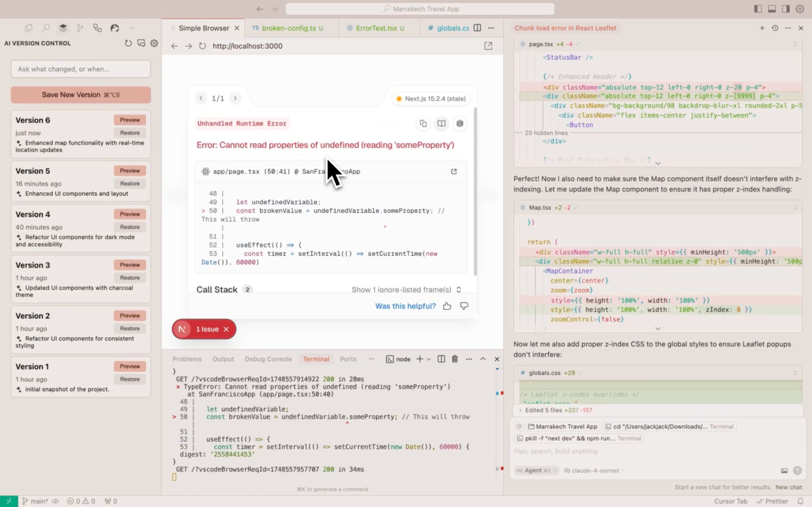The image size is (812, 507).
Task: Open the Debug Console tab
Action: click(x=268, y=359)
